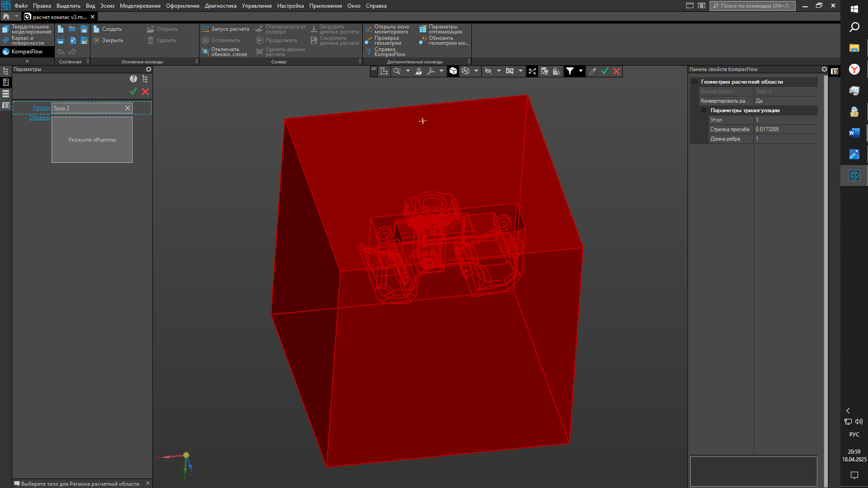Click the eyedropper icon in view toolbar
The image size is (868, 488).
point(593,71)
